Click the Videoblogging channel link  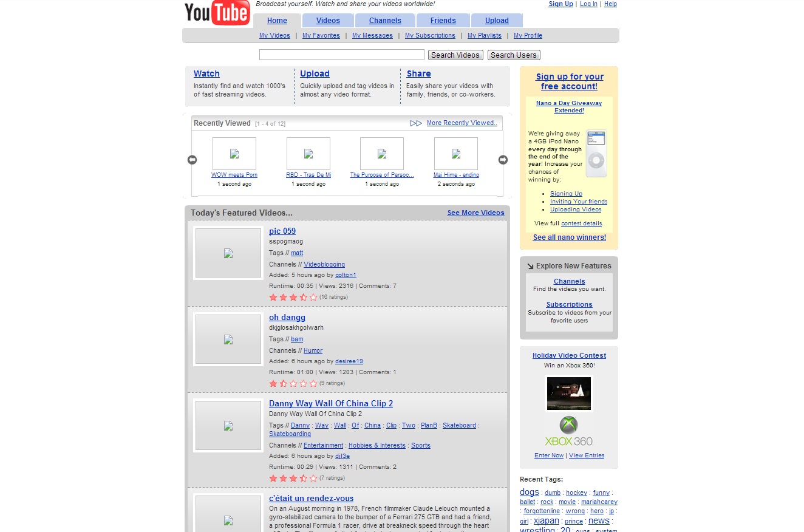[x=324, y=265]
